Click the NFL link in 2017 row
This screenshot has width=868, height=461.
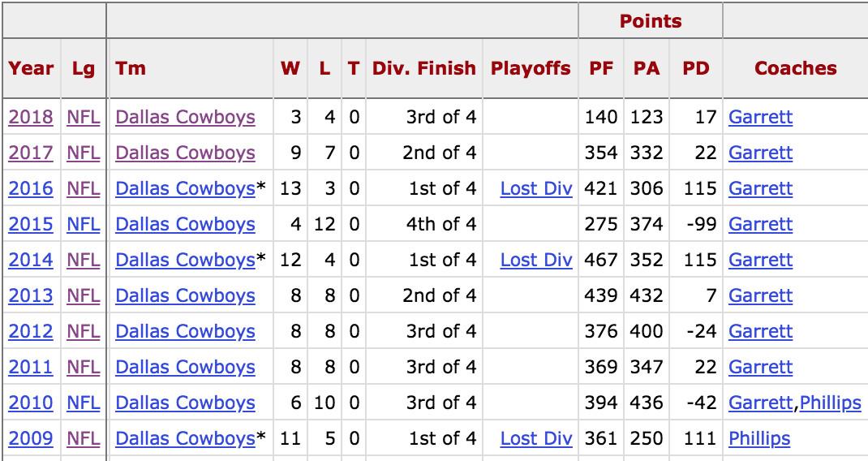[84, 153]
